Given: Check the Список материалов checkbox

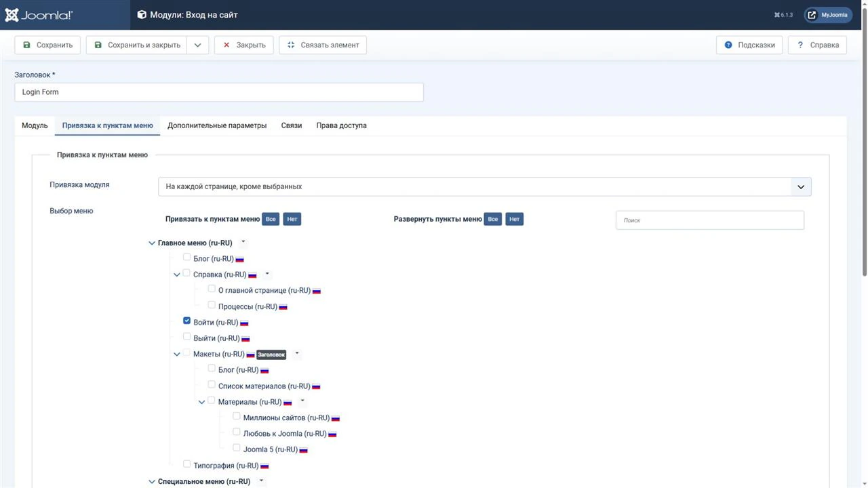Looking at the screenshot, I should coord(212,384).
